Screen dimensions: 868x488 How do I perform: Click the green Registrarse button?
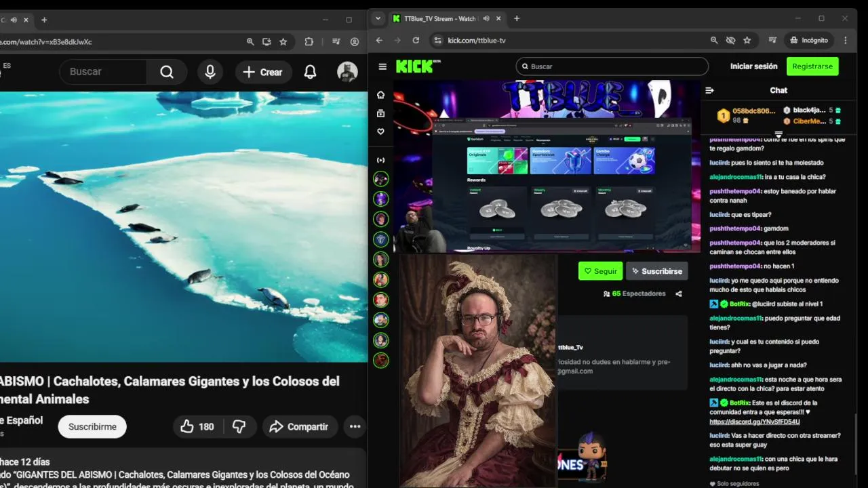tap(812, 66)
